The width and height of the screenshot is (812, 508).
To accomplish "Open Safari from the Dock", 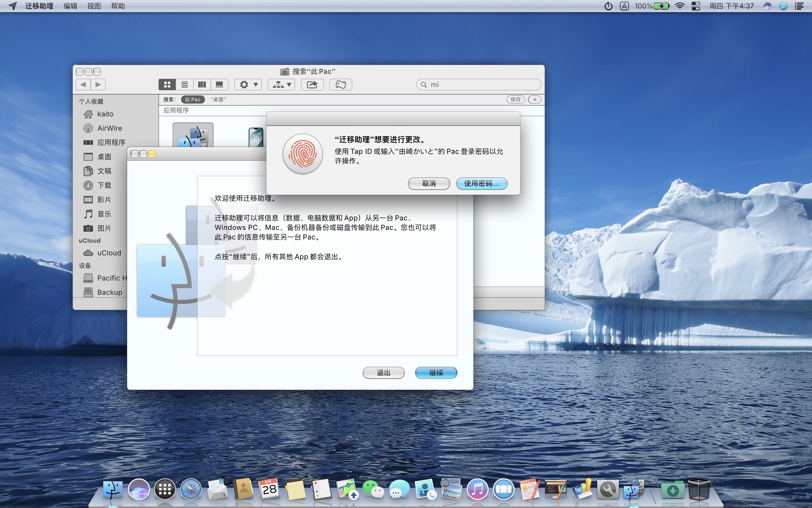I will pyautogui.click(x=191, y=490).
